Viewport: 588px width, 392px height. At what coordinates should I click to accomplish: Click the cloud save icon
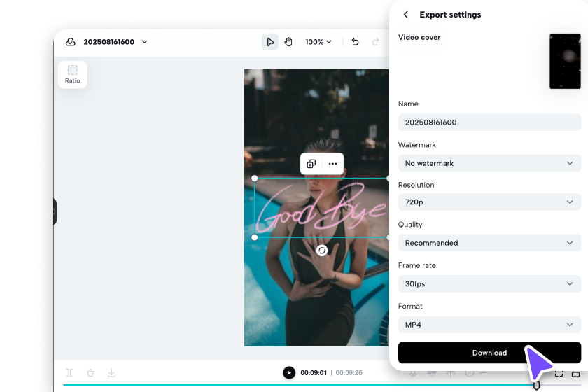pos(71,41)
